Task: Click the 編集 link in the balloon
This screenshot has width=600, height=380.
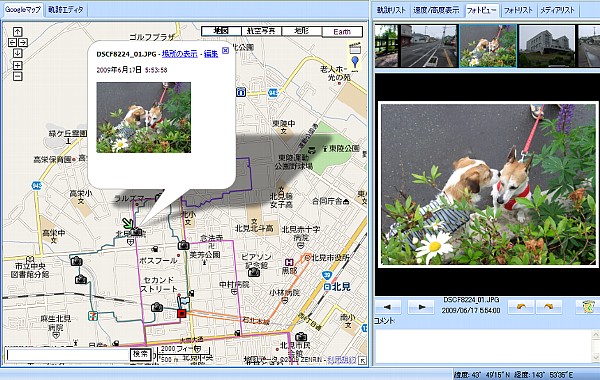Action: tap(211, 54)
